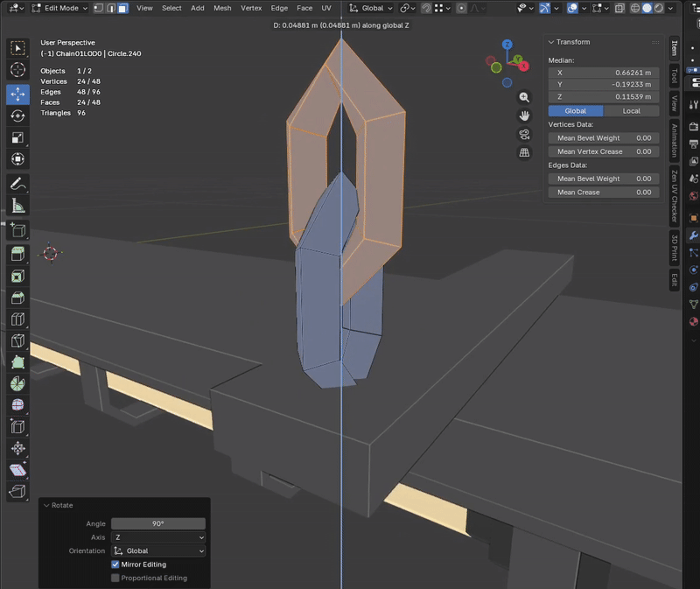This screenshot has width=700, height=589.
Task: Open the Edit Mode selector dropdown
Action: [59, 8]
